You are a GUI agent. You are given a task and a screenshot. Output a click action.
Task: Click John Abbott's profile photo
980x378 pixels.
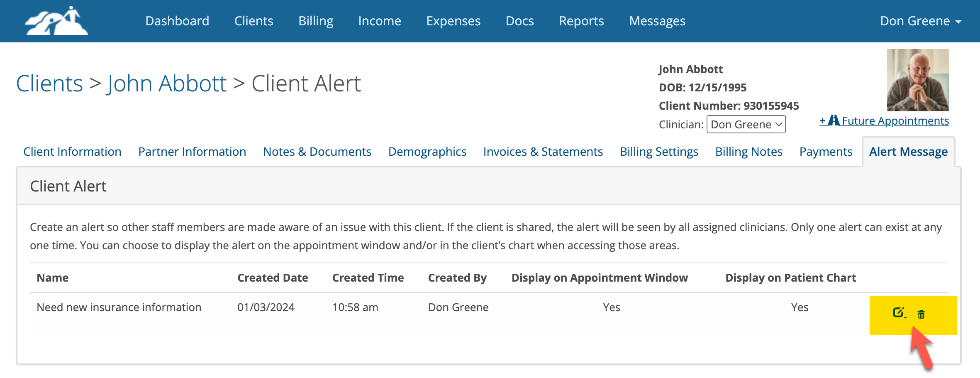(918, 80)
